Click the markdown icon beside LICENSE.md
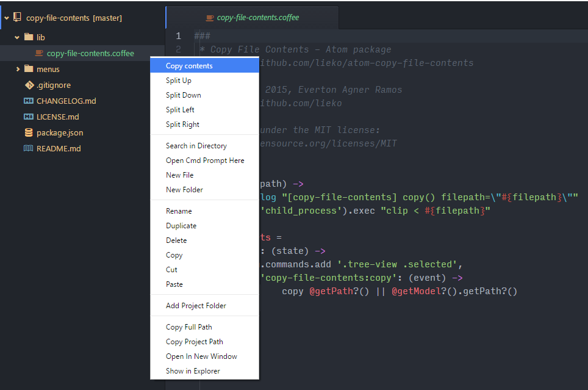This screenshot has height=390, width=588. coord(29,117)
